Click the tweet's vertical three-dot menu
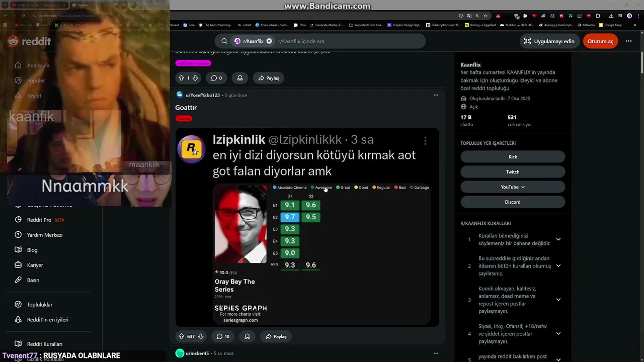 tap(425, 141)
